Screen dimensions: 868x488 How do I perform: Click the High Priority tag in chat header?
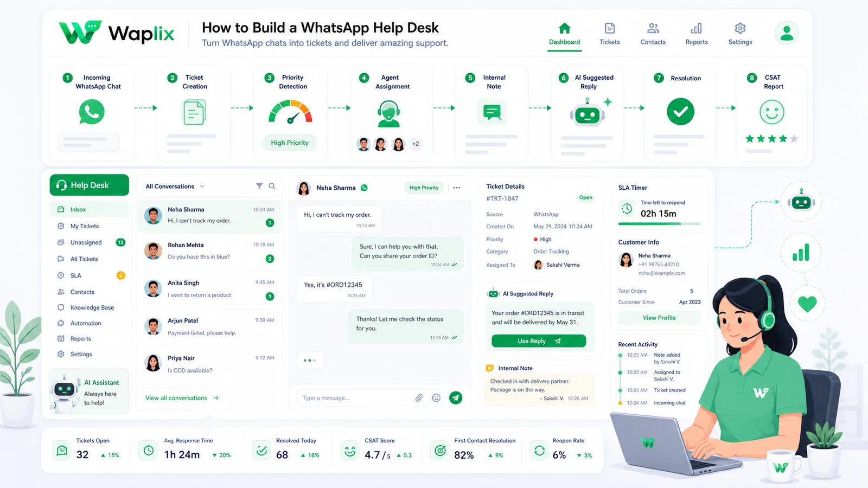coord(424,188)
